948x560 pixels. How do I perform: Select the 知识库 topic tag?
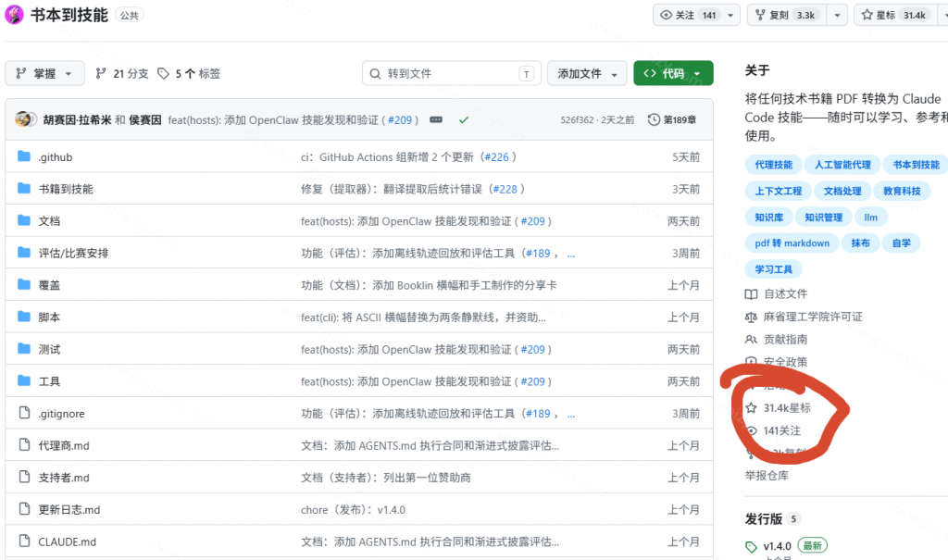click(769, 218)
